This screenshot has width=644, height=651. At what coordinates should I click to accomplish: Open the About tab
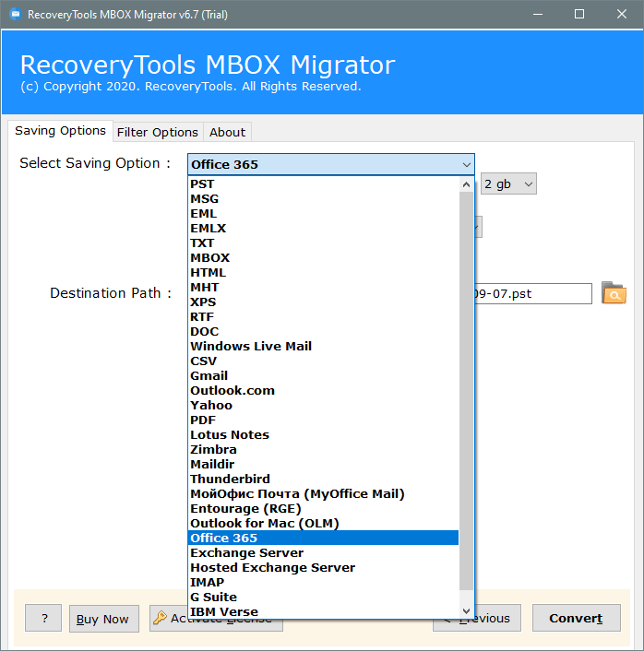[227, 133]
